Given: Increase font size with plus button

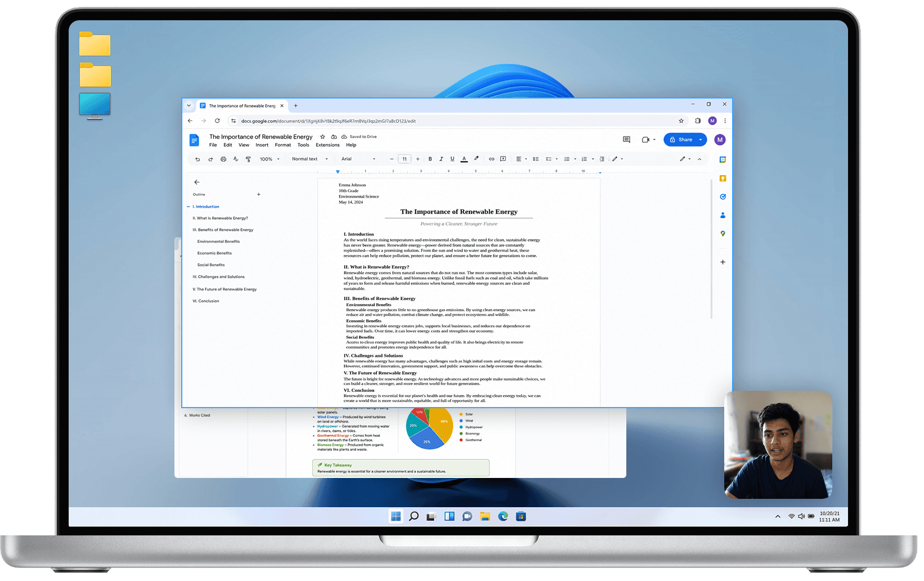Looking at the screenshot, I should click(418, 159).
